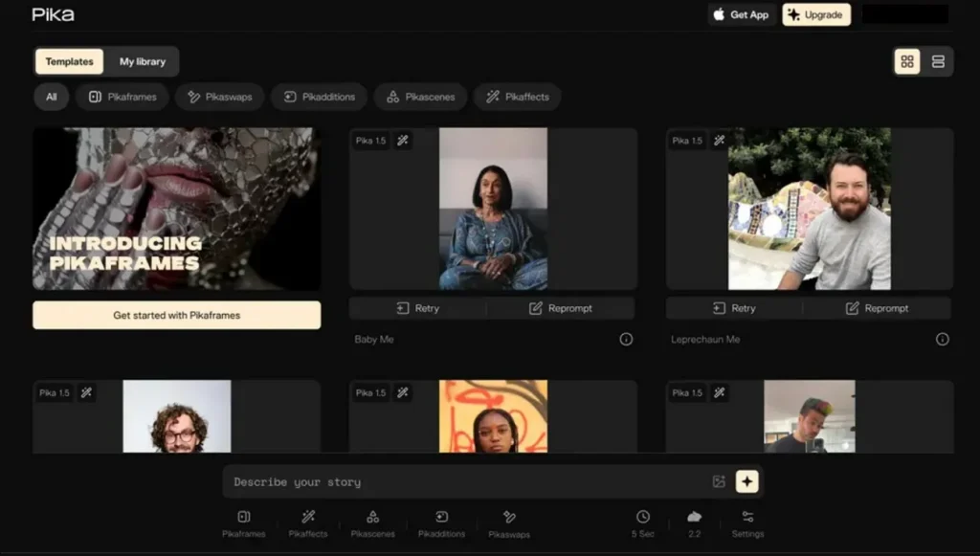
Task: Select the All filter chip
Action: point(51,97)
